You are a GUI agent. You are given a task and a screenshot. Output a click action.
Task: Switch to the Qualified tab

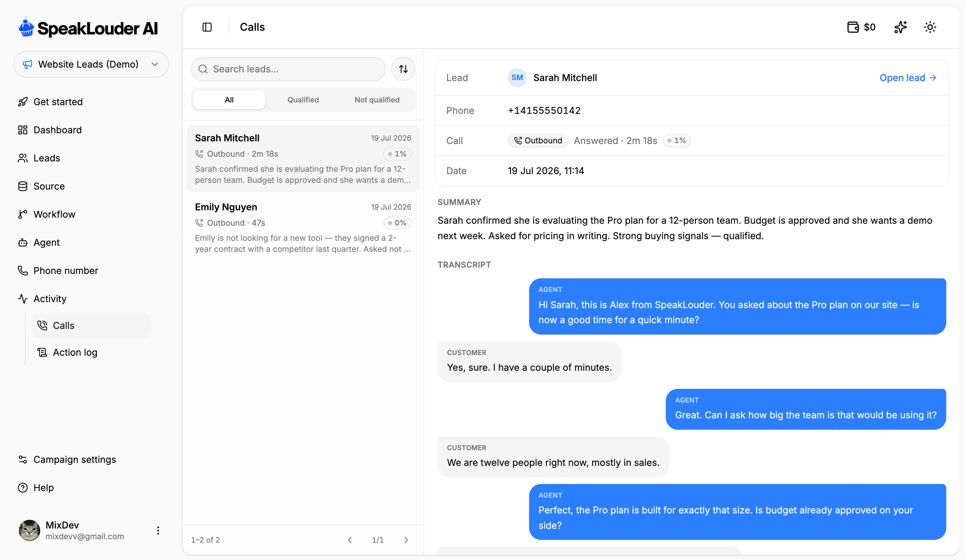point(303,100)
